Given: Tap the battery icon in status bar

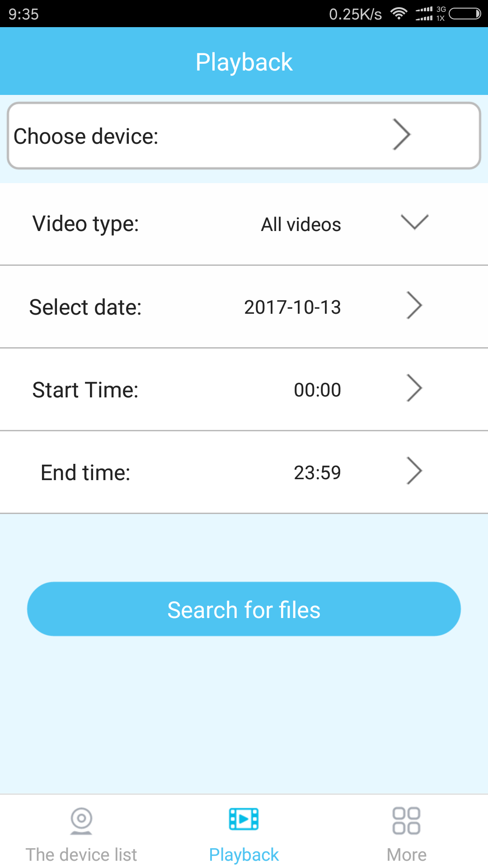Looking at the screenshot, I should pos(465,14).
